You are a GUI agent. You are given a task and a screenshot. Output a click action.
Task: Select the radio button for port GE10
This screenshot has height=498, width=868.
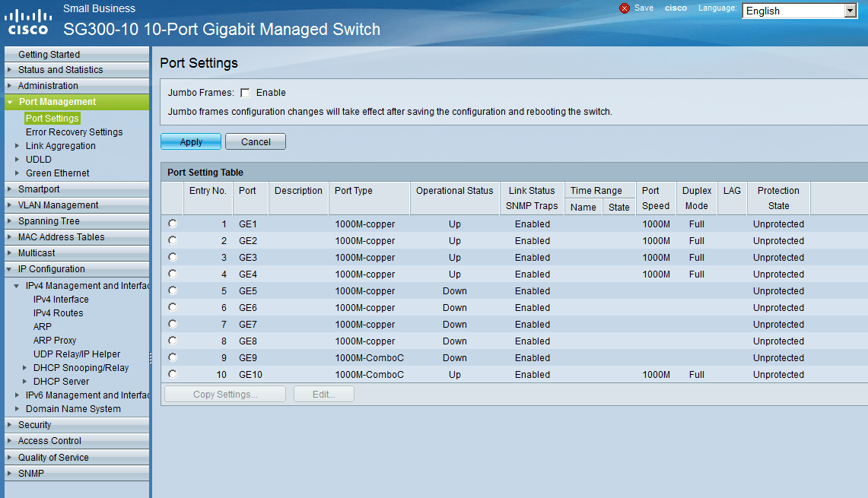(x=173, y=373)
